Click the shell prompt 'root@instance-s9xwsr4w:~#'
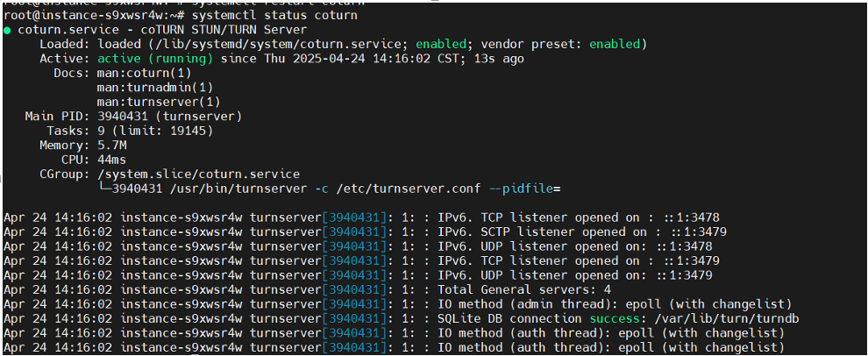This screenshot has height=356, width=868. coord(94,16)
